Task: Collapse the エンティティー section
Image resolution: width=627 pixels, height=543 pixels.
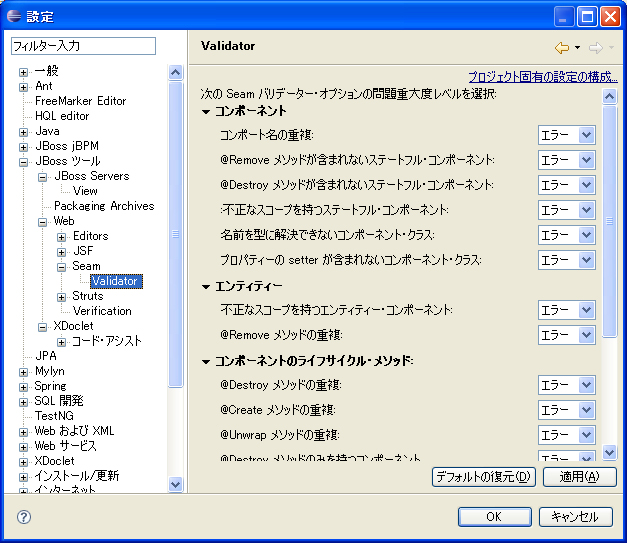Action: (x=206, y=287)
